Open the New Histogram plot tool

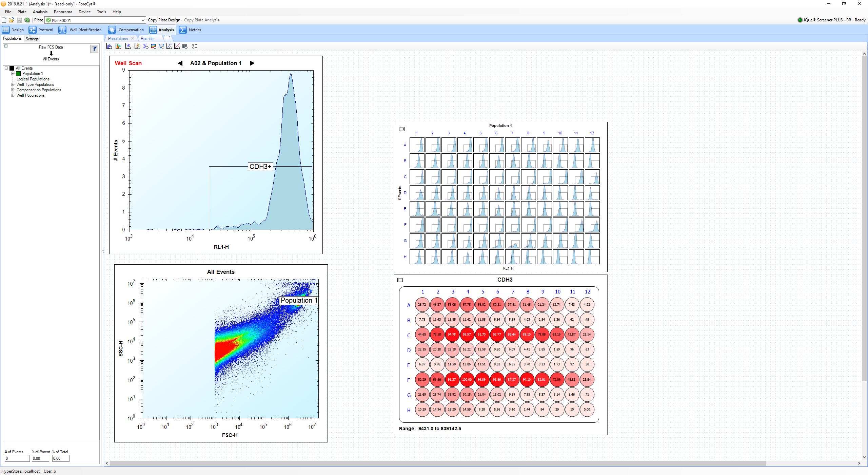(x=109, y=46)
